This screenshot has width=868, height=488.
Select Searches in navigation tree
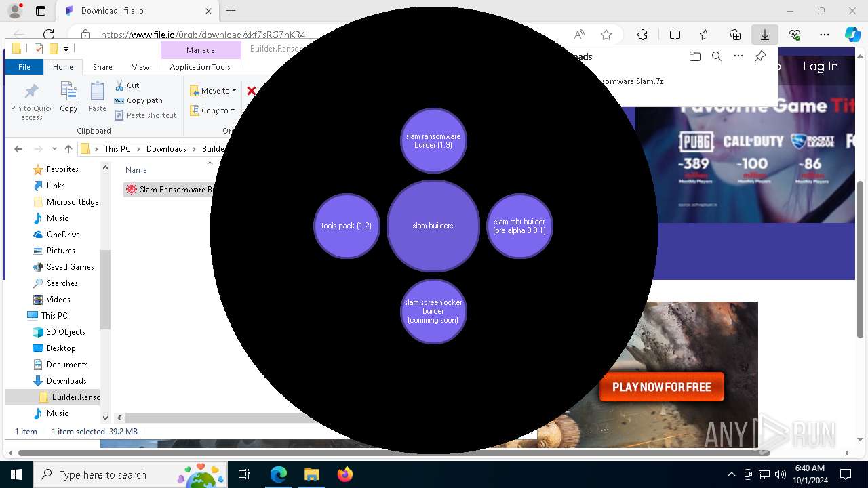pyautogui.click(x=62, y=283)
